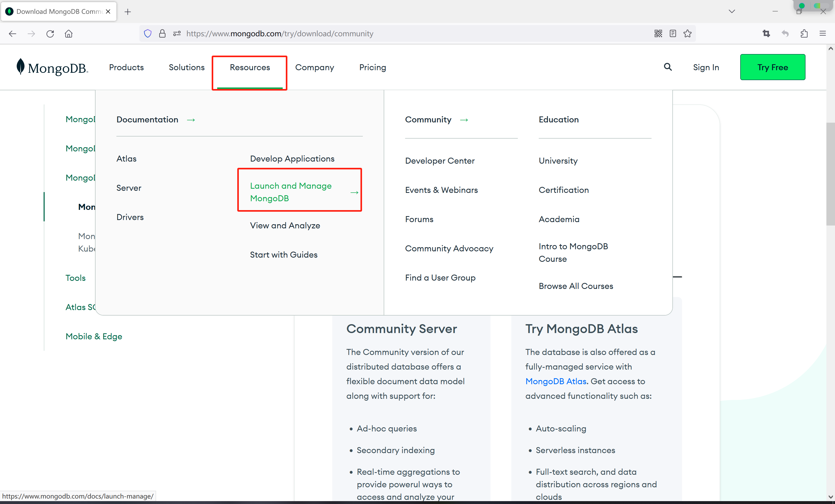Click the Tools sidebar link
This screenshot has height=504, width=835.
tap(76, 278)
